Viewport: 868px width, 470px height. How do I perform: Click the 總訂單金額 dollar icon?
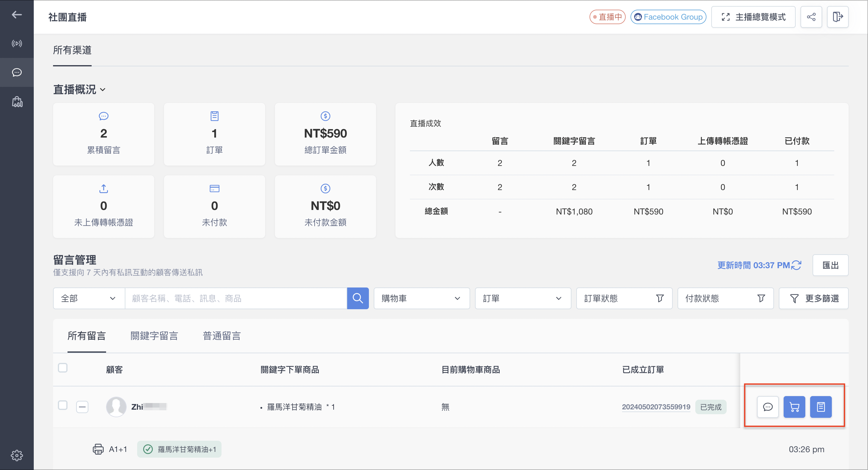(325, 116)
